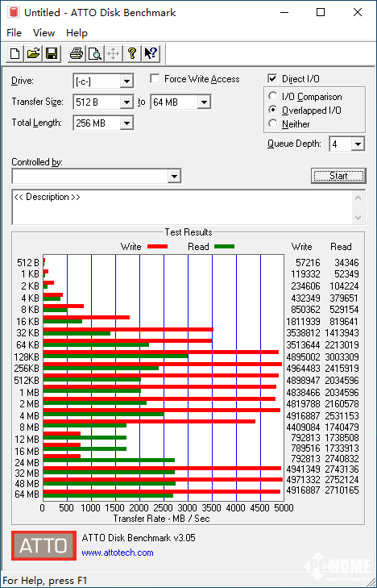Click read value 3003309 in 128KB row
377x588 pixels.
[342, 357]
